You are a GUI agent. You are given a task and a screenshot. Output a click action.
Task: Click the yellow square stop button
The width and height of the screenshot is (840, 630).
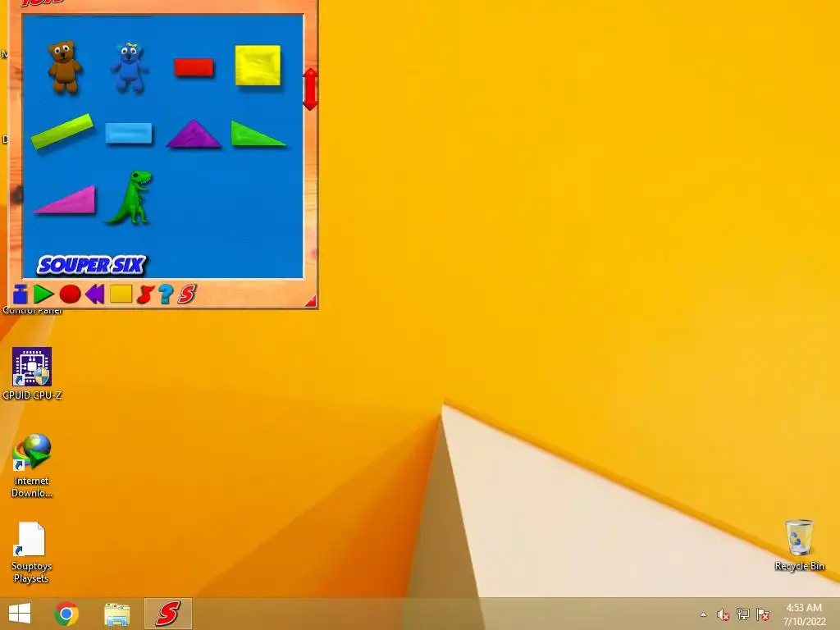tap(121, 294)
